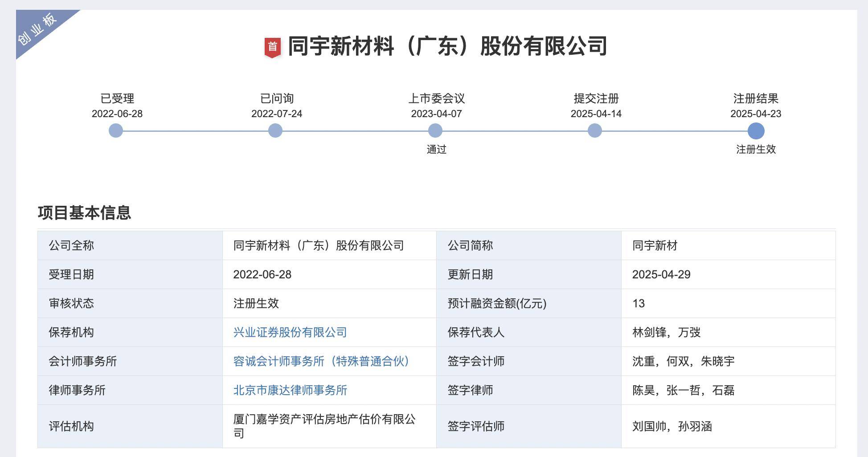This screenshot has height=457, width=868.
Task: Click the 签字律师 label cell
Action: click(x=529, y=390)
